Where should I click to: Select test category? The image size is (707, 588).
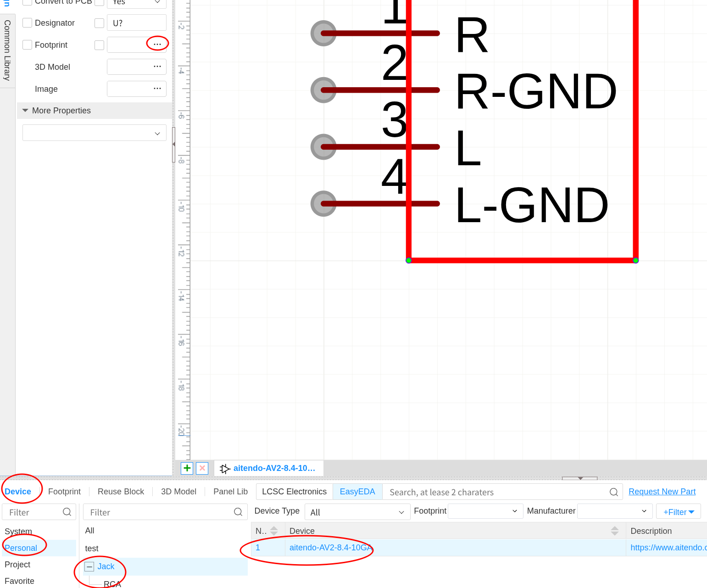[x=92, y=549]
